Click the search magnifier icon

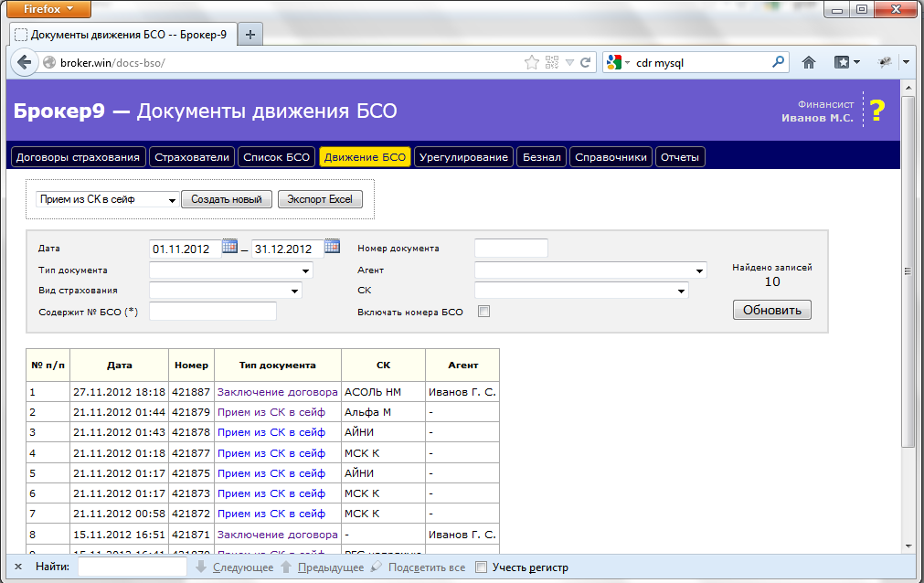coord(778,62)
